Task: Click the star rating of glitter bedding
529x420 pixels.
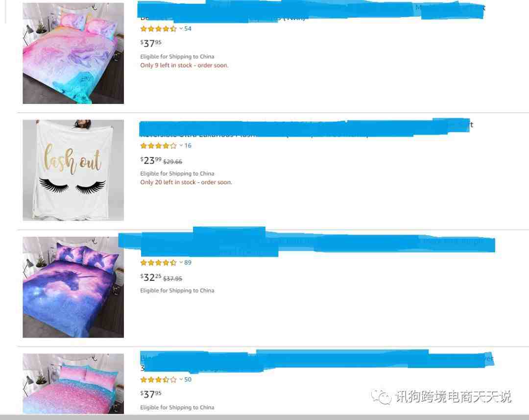Action: [158, 380]
